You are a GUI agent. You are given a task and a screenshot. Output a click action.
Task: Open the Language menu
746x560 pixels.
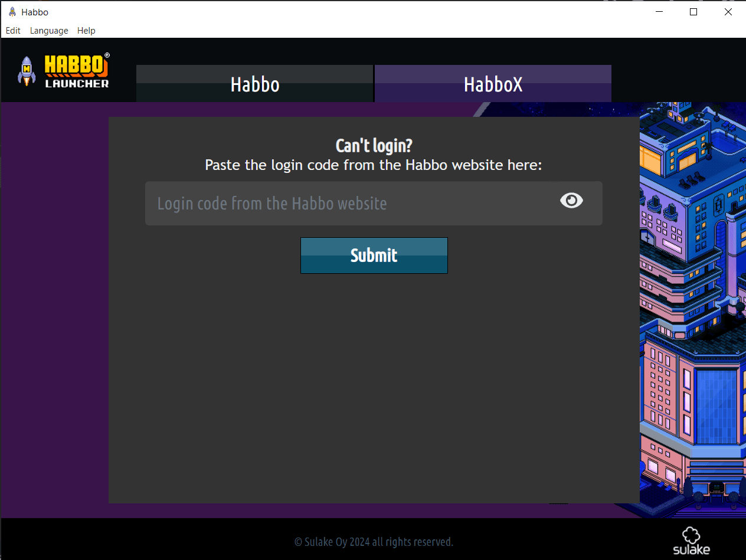coord(49,31)
